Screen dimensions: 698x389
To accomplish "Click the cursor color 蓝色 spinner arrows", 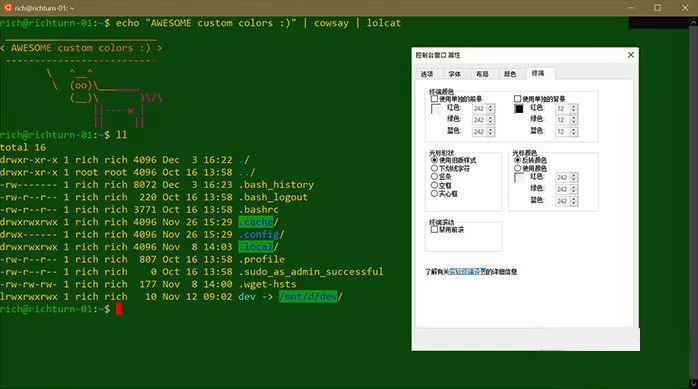I will click(x=574, y=201).
